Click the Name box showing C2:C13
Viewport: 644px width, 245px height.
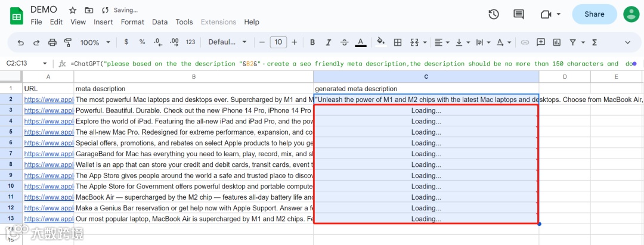click(x=27, y=64)
